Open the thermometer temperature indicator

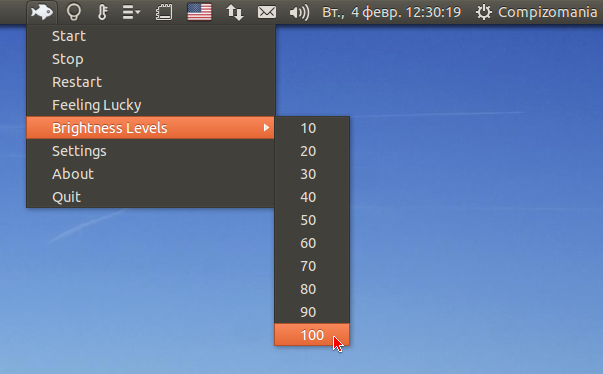(102, 12)
